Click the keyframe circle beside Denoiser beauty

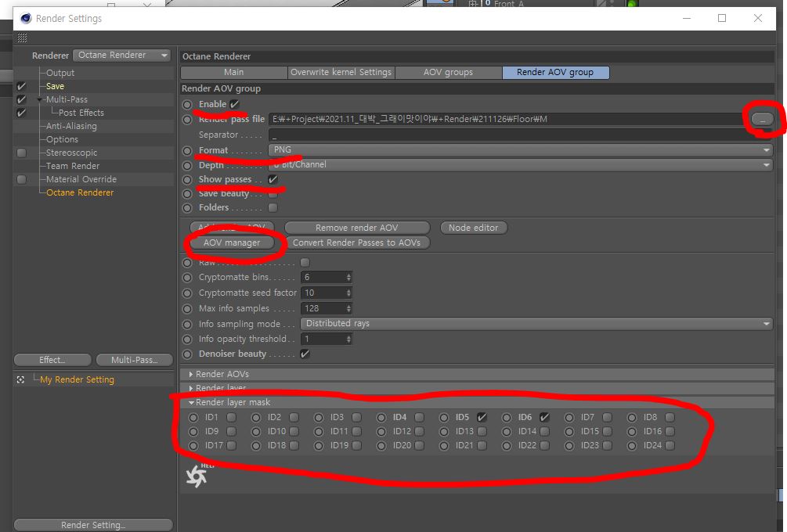tap(187, 354)
